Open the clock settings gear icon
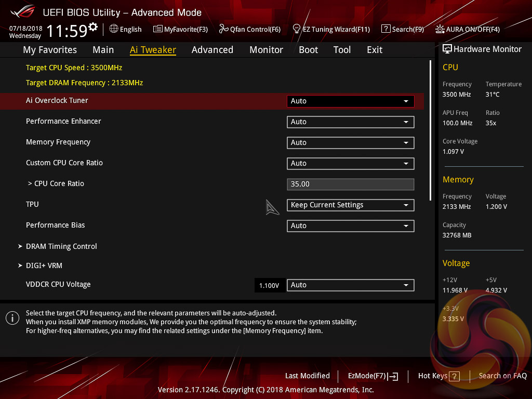 point(93,27)
